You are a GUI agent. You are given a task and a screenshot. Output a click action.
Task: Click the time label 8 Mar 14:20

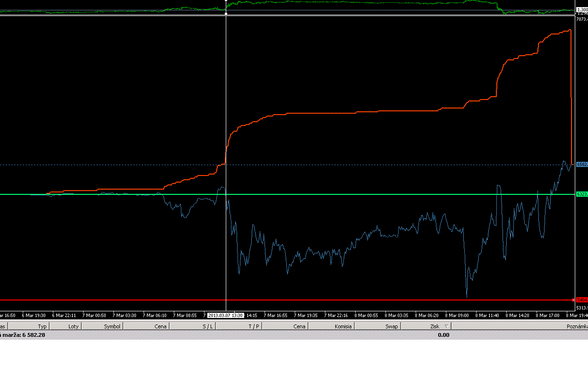(x=518, y=315)
